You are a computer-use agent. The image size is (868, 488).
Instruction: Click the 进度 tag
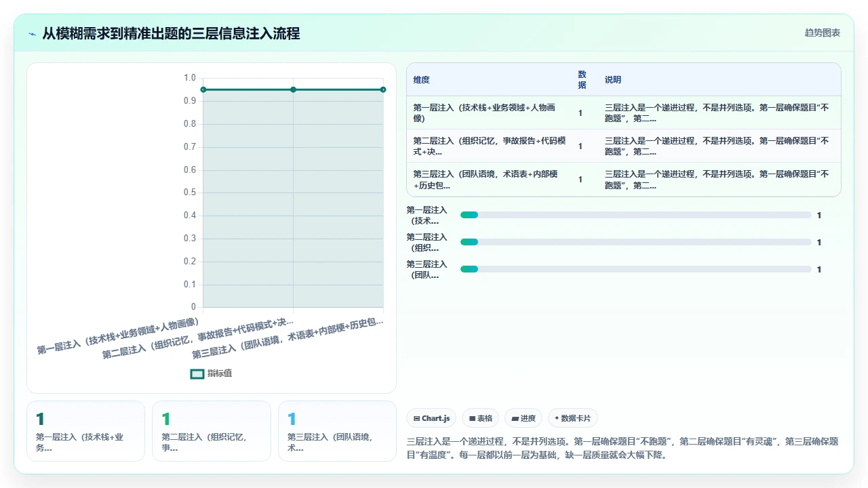pos(524,418)
